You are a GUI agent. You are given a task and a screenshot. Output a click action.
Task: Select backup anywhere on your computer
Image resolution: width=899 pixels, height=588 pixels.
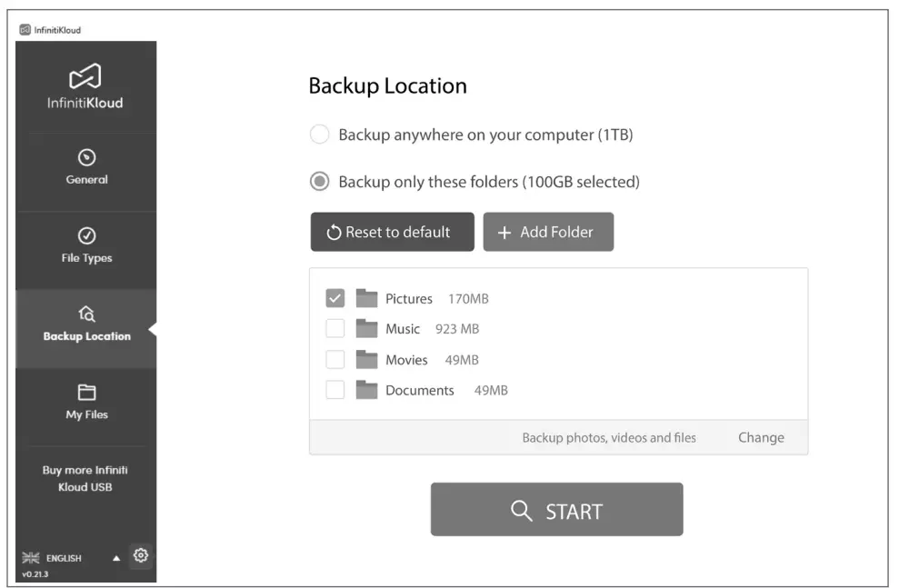(319, 134)
